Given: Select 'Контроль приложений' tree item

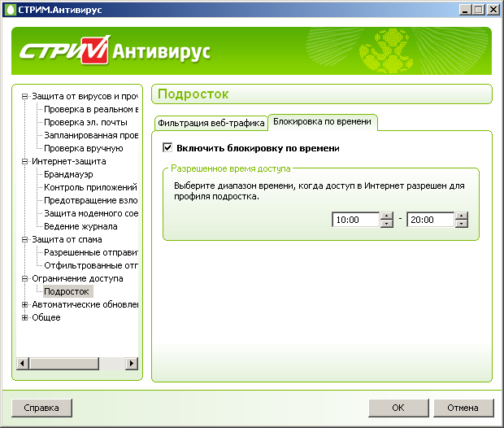Looking at the screenshot, I should 90,187.
